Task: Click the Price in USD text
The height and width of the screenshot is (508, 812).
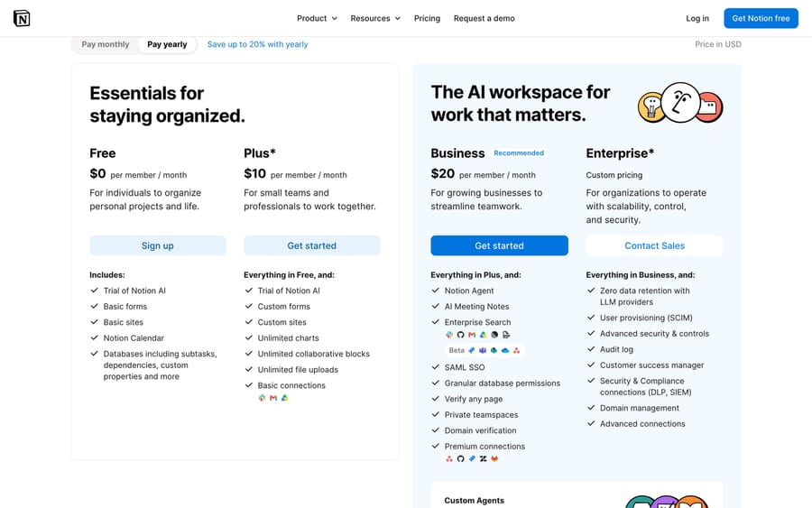Action: 718,44
